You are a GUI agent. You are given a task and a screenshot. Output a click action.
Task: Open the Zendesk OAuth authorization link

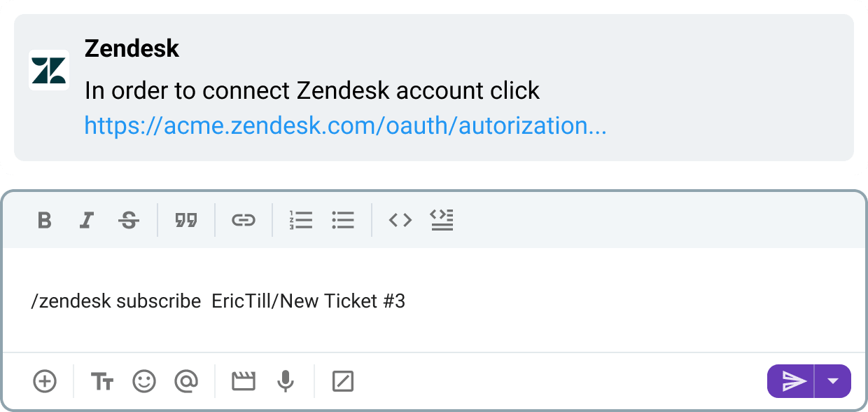(x=346, y=126)
